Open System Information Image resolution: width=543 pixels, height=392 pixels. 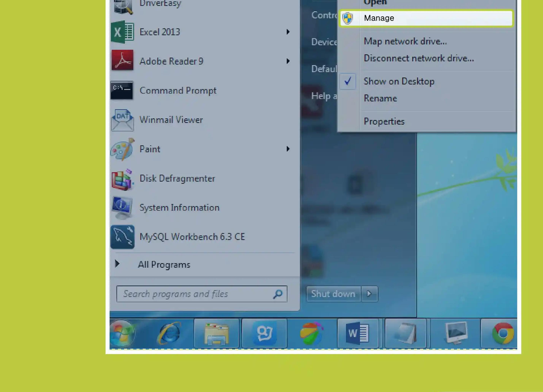[179, 207]
